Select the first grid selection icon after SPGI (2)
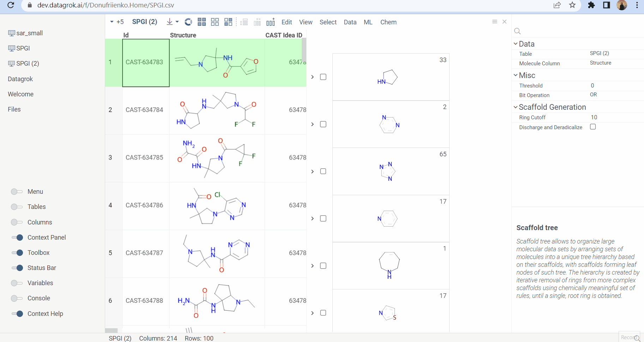 [201, 22]
